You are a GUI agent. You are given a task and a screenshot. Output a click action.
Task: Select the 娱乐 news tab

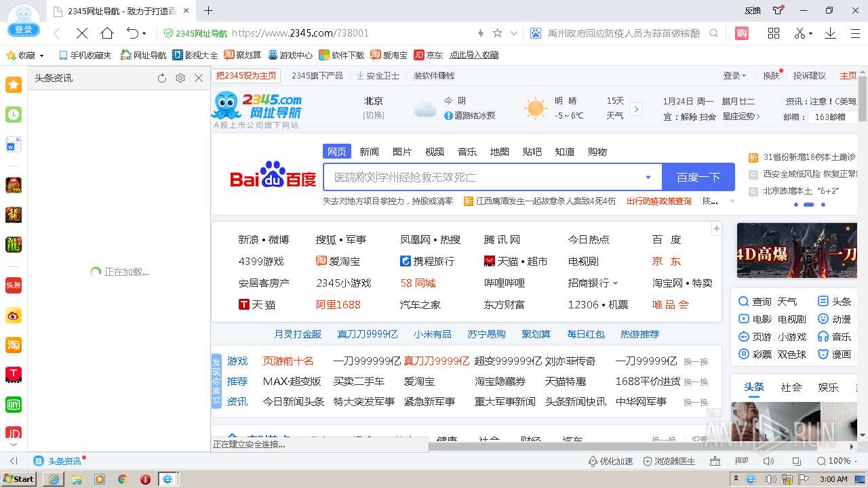(x=829, y=388)
